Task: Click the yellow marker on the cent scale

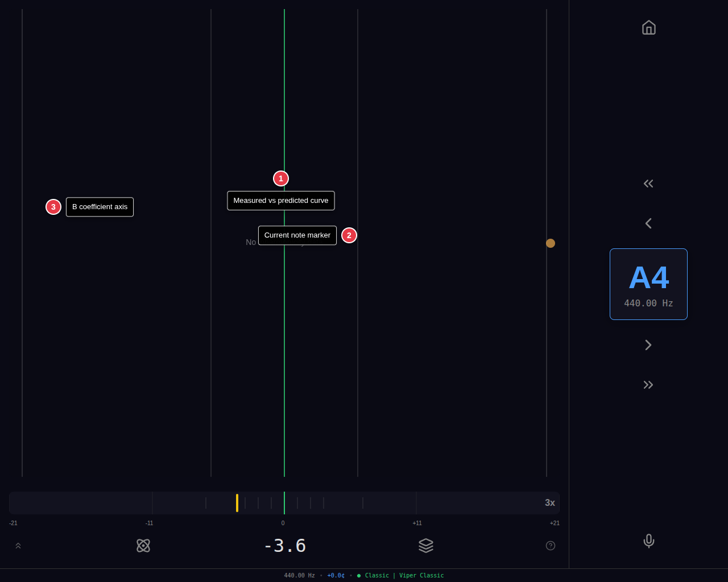Action: click(x=237, y=502)
